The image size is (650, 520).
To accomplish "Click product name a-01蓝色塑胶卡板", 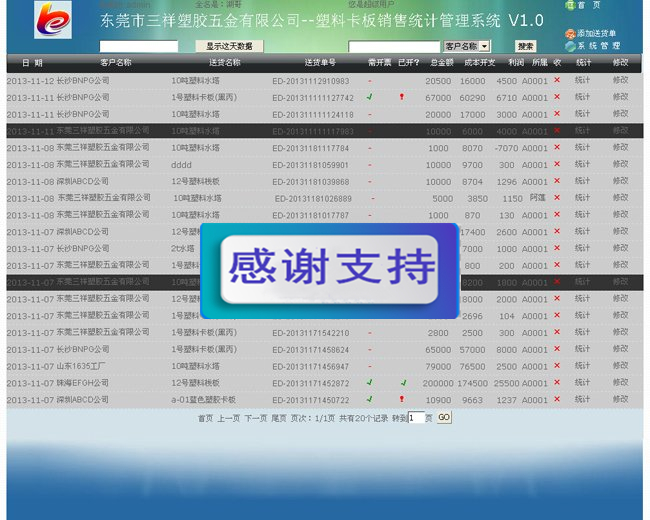I will click(204, 400).
